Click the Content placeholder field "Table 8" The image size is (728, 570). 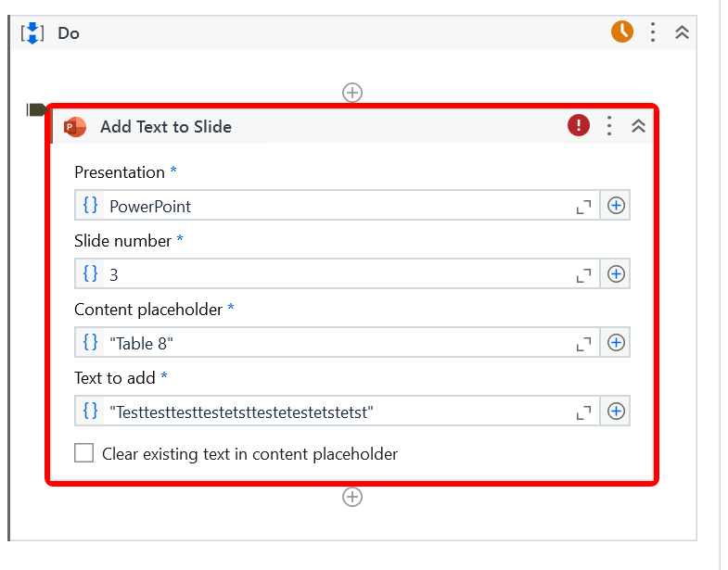[x=334, y=343]
